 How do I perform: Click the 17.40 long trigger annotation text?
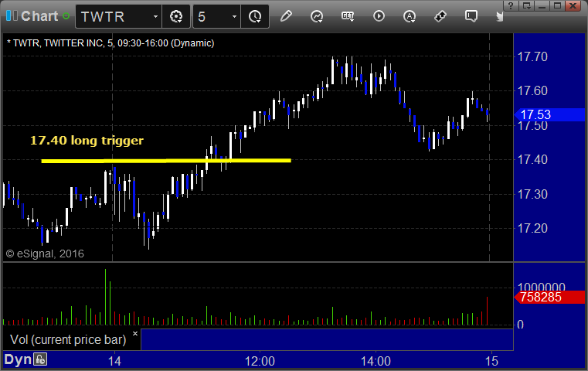click(87, 141)
